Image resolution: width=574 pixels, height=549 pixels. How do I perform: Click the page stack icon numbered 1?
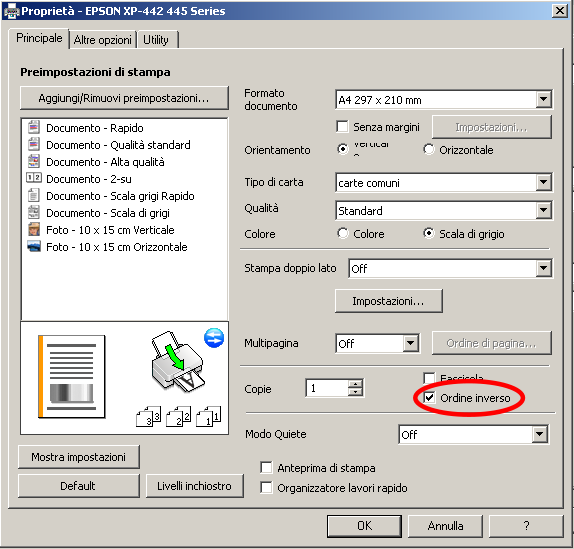pos(208,417)
